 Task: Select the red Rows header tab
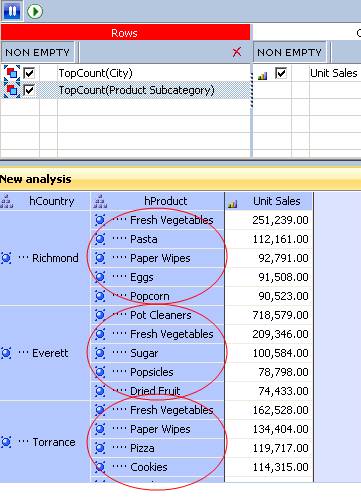pyautogui.click(x=125, y=33)
